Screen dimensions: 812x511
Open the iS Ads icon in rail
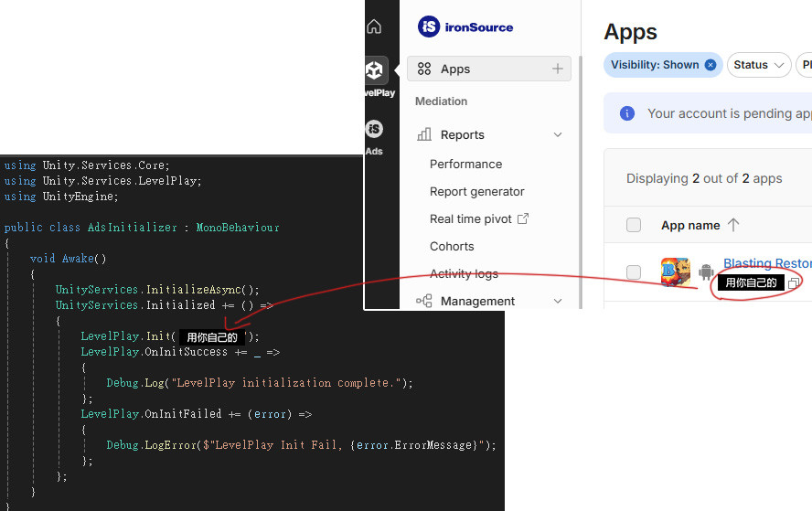click(374, 128)
